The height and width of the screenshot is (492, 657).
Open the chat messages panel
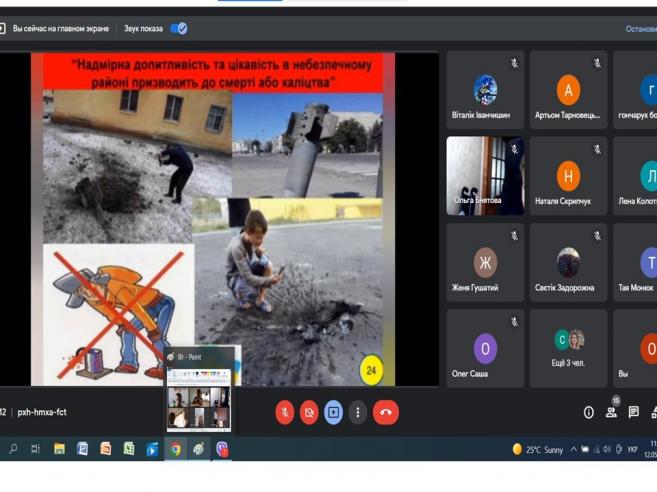[633, 412]
